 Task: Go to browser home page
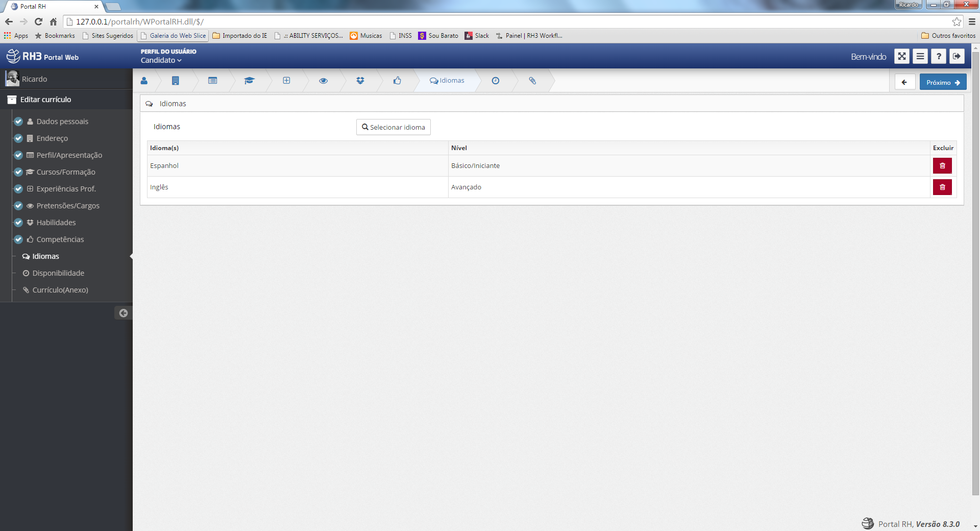[x=53, y=21]
